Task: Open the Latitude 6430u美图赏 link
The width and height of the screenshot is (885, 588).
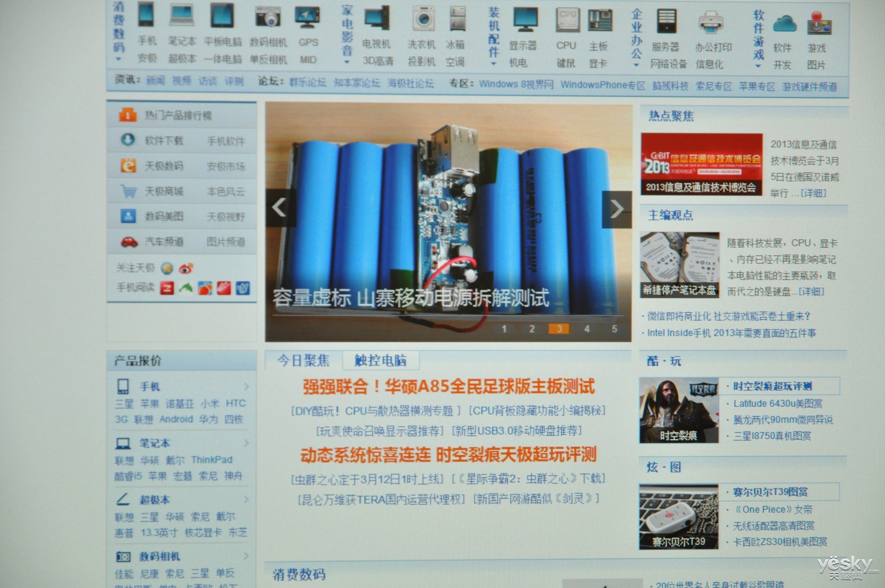Action: pos(778,403)
